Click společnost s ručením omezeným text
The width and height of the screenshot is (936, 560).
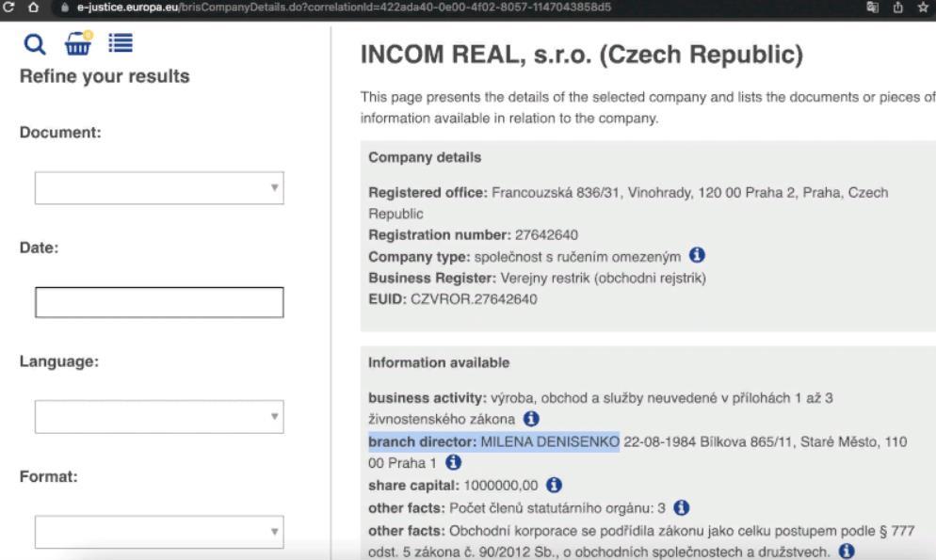click(x=577, y=257)
